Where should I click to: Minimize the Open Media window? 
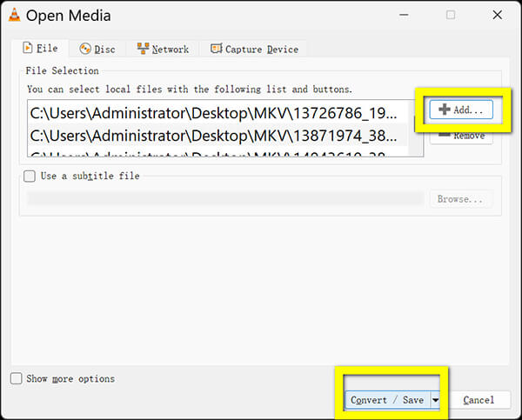click(404, 15)
